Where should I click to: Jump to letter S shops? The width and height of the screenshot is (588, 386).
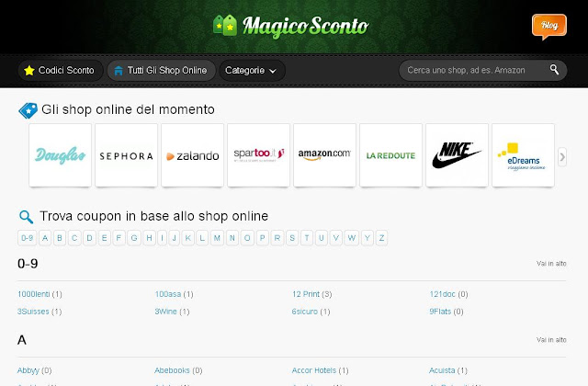coord(292,238)
